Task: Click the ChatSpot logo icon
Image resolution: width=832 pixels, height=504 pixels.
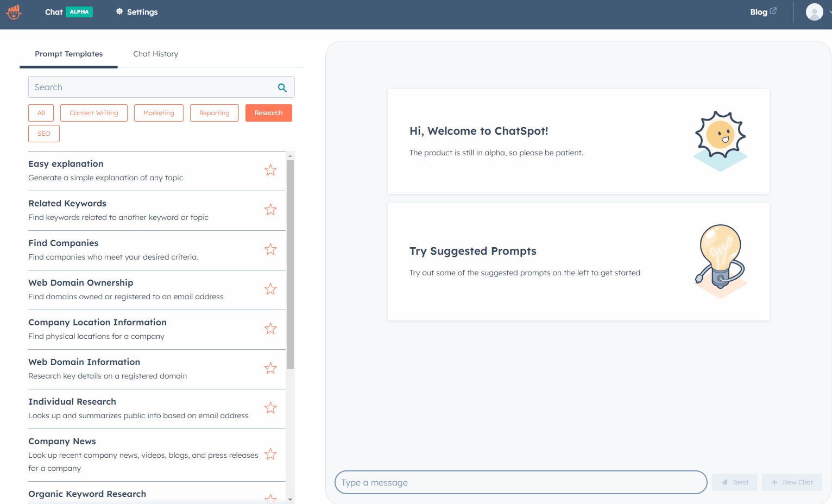Action: coord(14,12)
